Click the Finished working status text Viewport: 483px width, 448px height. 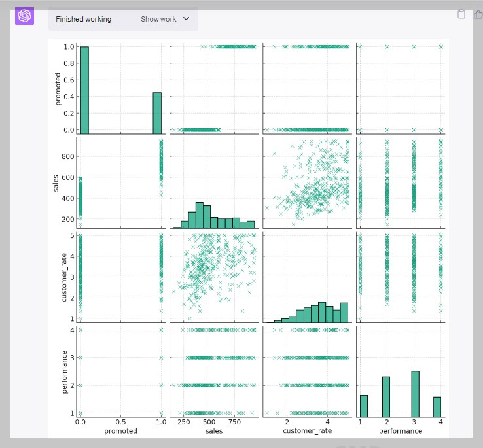coord(84,19)
